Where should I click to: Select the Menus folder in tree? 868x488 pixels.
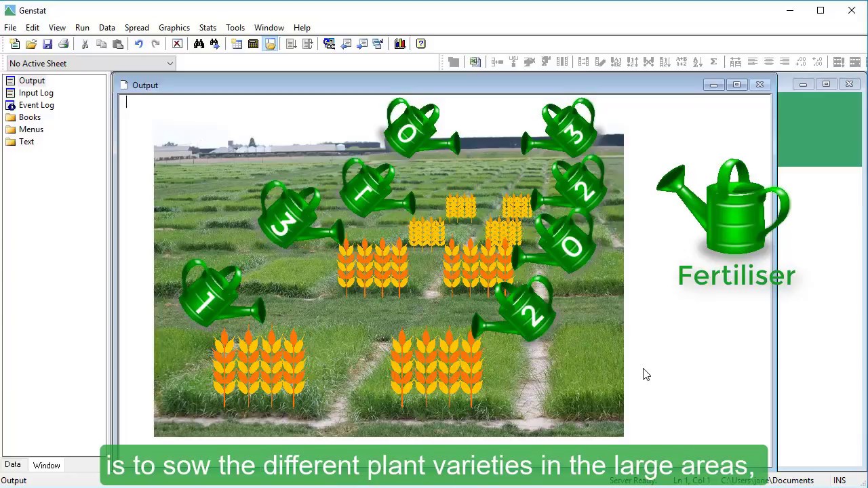[x=31, y=129]
